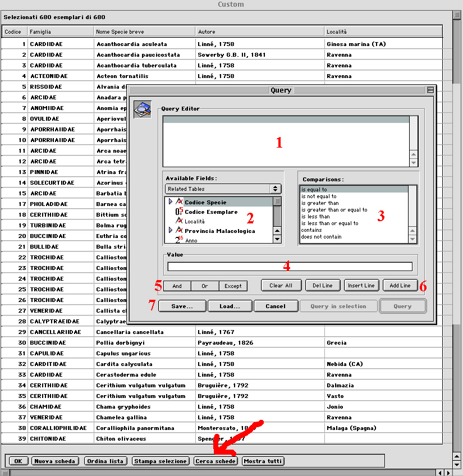Screen dimensions: 463x476
Task: Click the Cerca schede button
Action: pos(216,461)
